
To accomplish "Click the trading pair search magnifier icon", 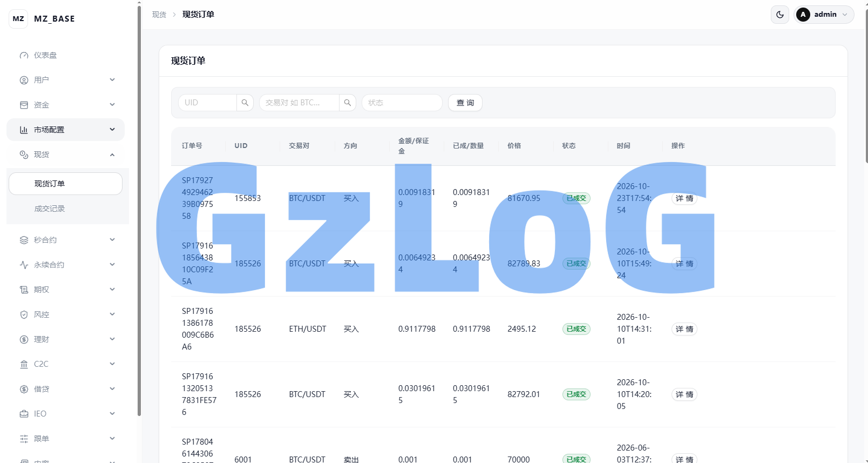I will 348,103.
